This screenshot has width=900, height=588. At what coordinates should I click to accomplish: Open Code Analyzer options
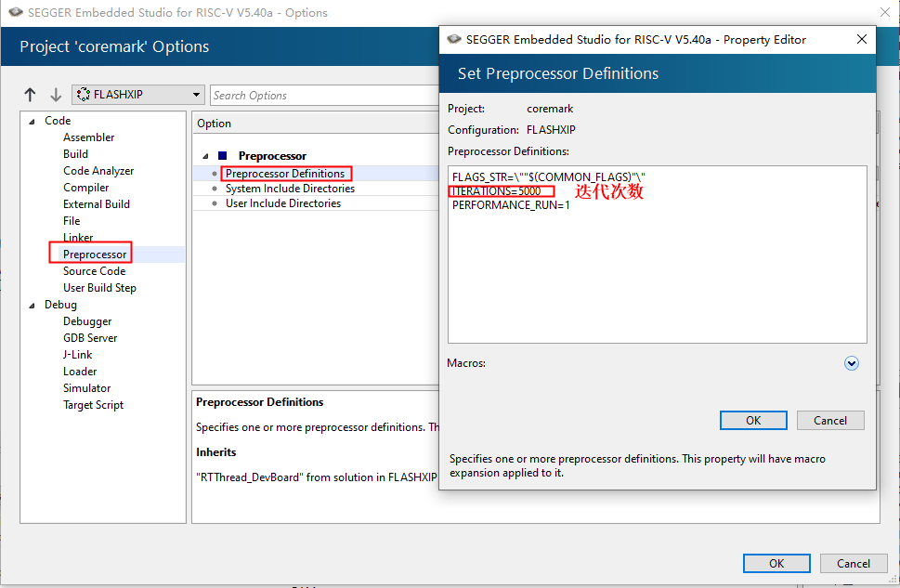98,171
